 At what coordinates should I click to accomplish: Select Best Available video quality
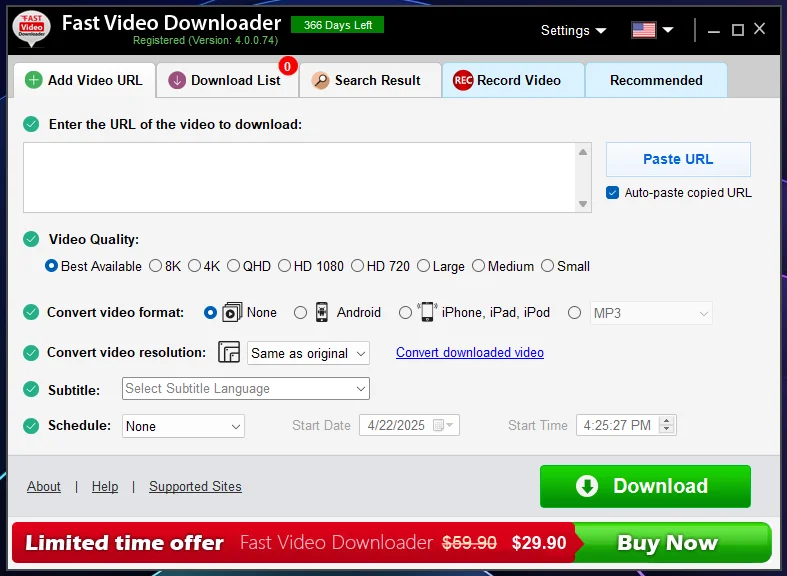[51, 266]
